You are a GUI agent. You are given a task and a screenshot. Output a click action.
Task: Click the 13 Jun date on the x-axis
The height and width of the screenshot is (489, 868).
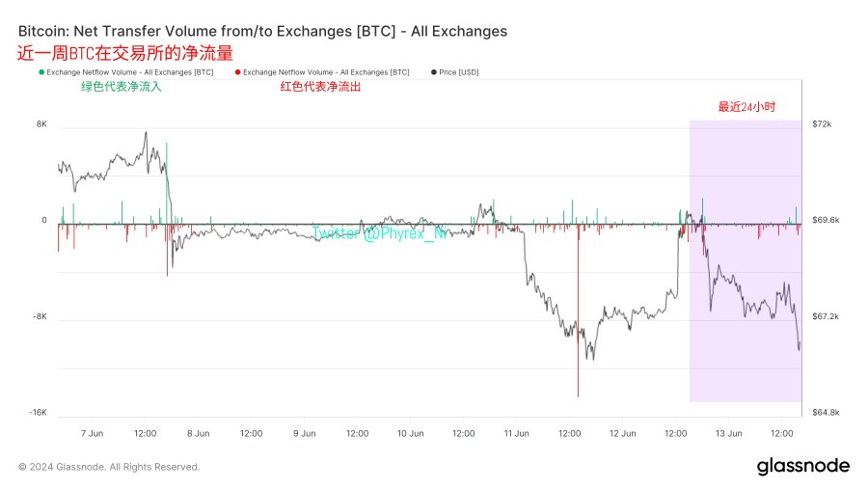click(x=728, y=433)
